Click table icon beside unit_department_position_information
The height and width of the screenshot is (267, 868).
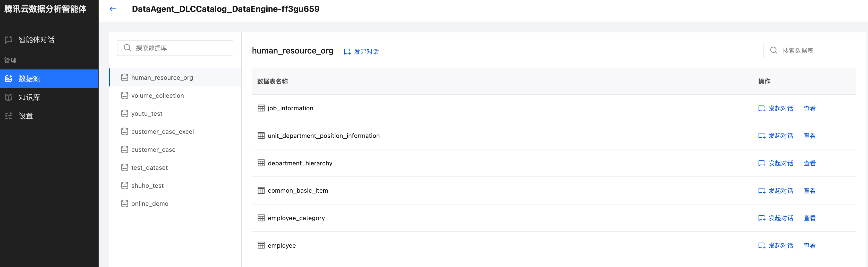point(261,136)
